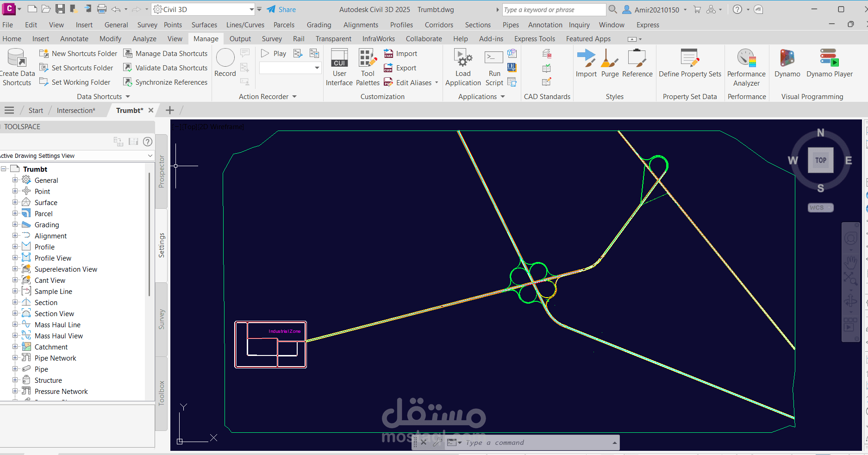
Task: Add a new drawing tab with plus
Action: (x=170, y=110)
